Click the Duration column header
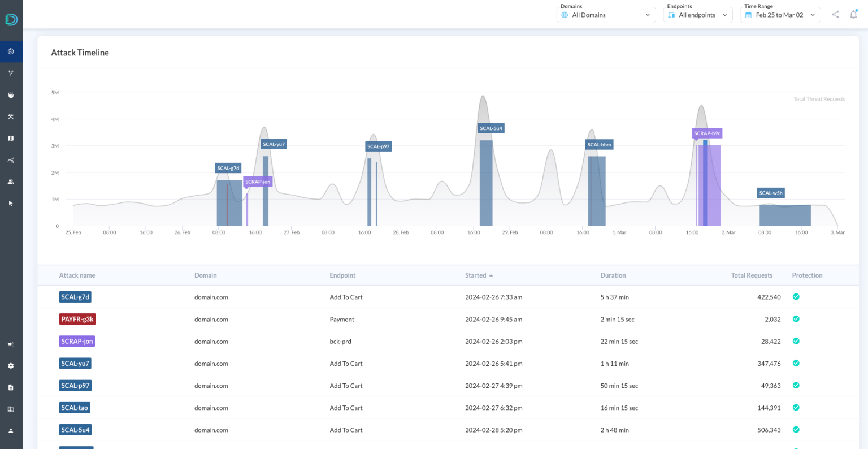This screenshot has height=449, width=868. click(x=613, y=275)
